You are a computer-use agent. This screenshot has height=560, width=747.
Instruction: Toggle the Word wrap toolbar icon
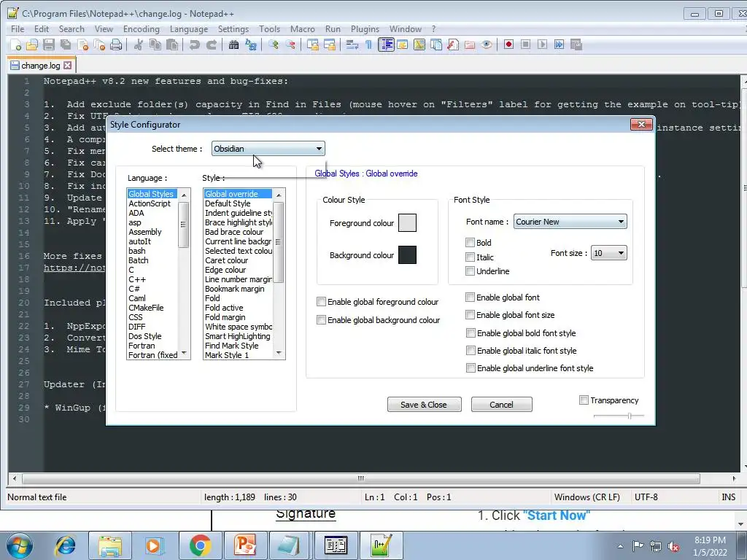pyautogui.click(x=352, y=44)
